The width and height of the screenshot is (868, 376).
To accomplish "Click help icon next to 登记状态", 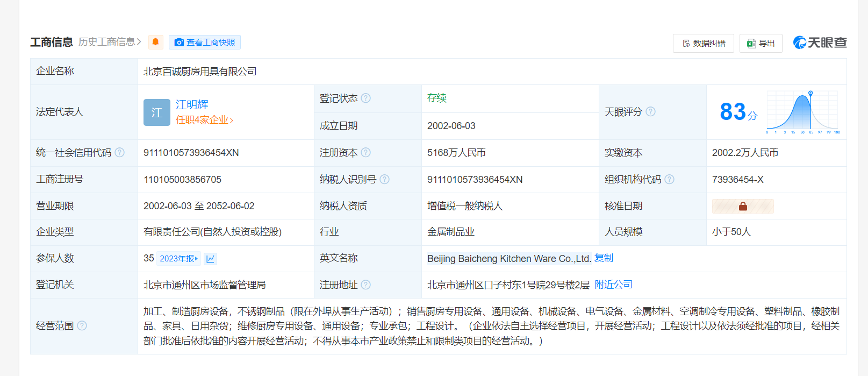I will 365,98.
